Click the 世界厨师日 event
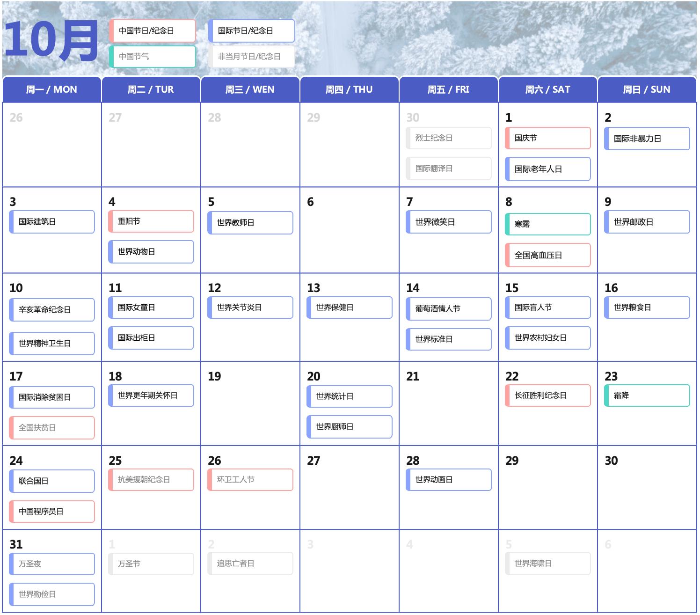 [x=350, y=427]
